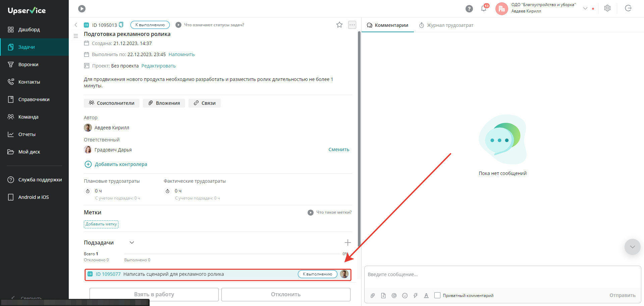Open Что означают статусы задач video link
644x306 pixels.
click(210, 25)
